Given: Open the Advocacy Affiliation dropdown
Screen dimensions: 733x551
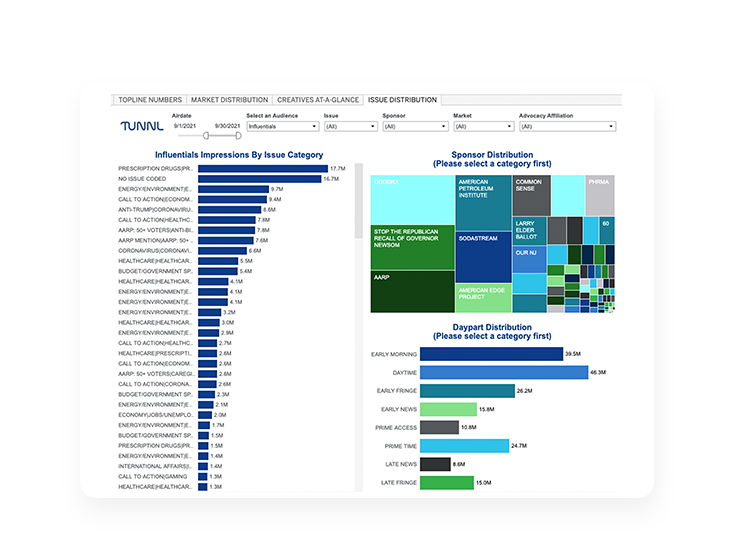Looking at the screenshot, I should 568,126.
